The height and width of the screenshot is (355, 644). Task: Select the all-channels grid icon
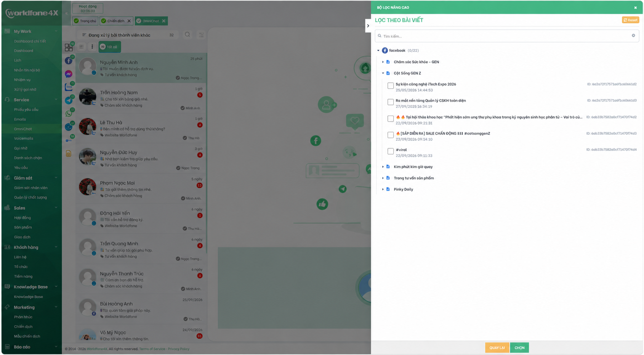pyautogui.click(x=69, y=47)
